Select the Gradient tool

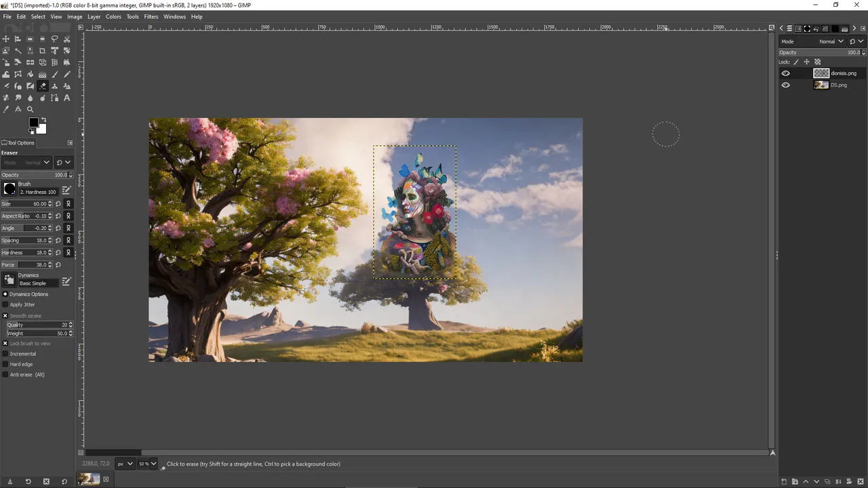[42, 75]
